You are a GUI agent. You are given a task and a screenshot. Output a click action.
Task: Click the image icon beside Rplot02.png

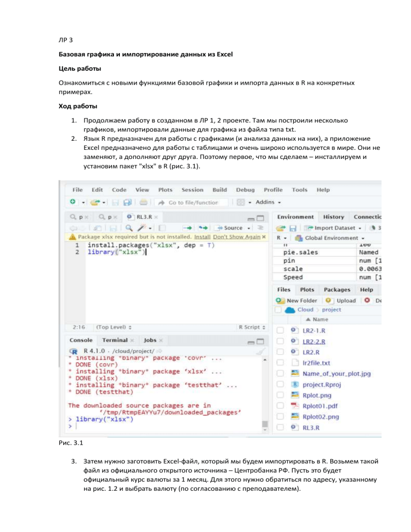click(x=295, y=416)
